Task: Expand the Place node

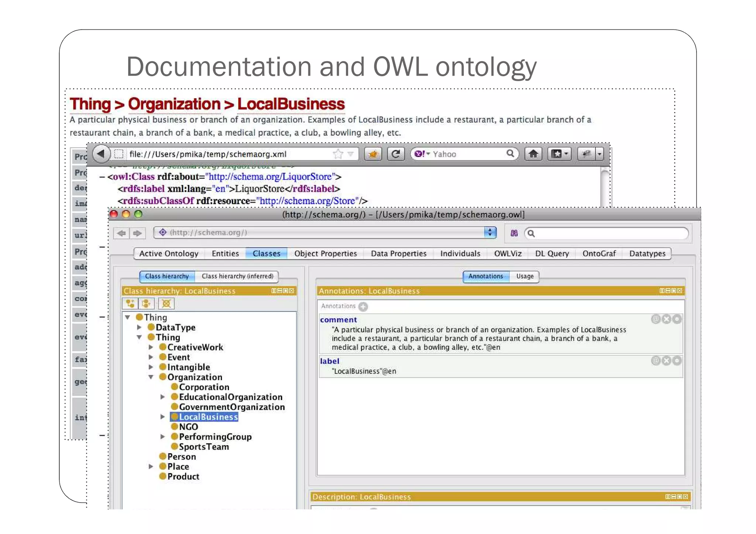Action: click(151, 467)
